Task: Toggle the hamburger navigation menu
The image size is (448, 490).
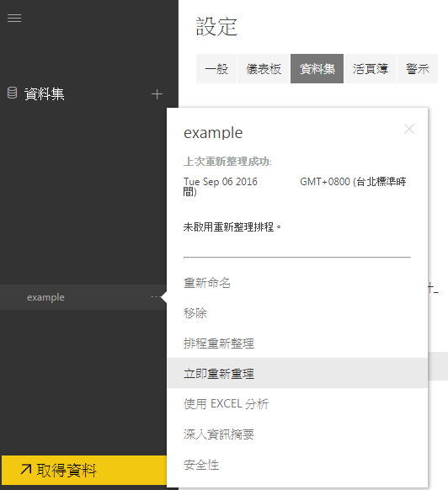Action: click(x=14, y=18)
